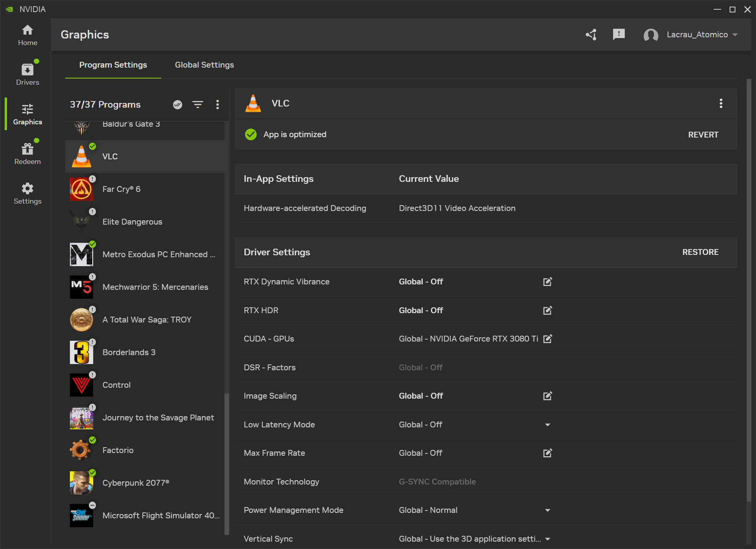
Task: Click the NVIDIA logo in title bar
Action: point(9,9)
